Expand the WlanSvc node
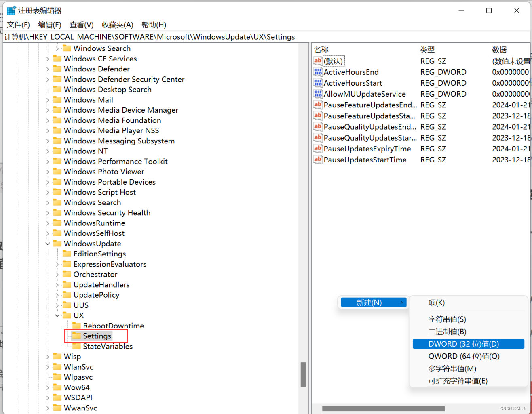The height and width of the screenshot is (414, 532). click(48, 367)
